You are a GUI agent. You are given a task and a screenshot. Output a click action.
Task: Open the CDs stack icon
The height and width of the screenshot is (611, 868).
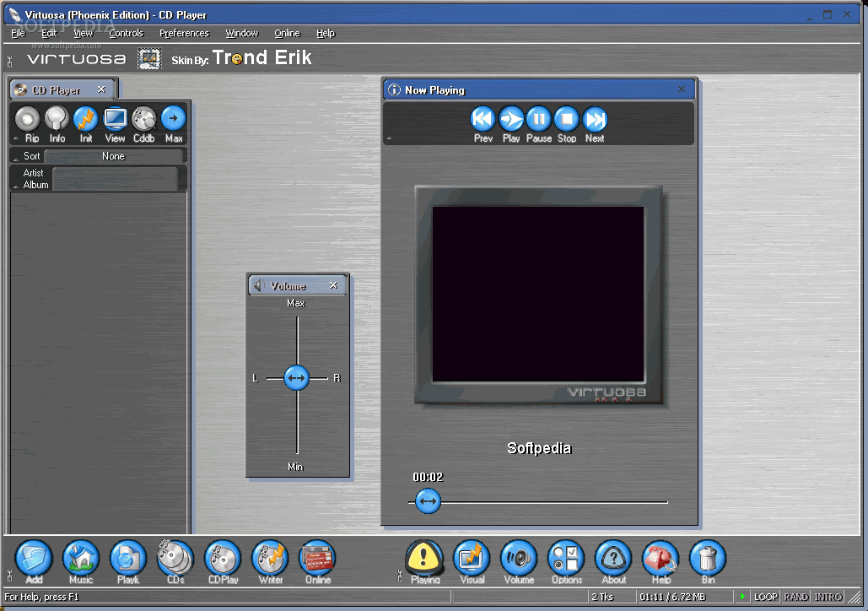[x=175, y=559]
